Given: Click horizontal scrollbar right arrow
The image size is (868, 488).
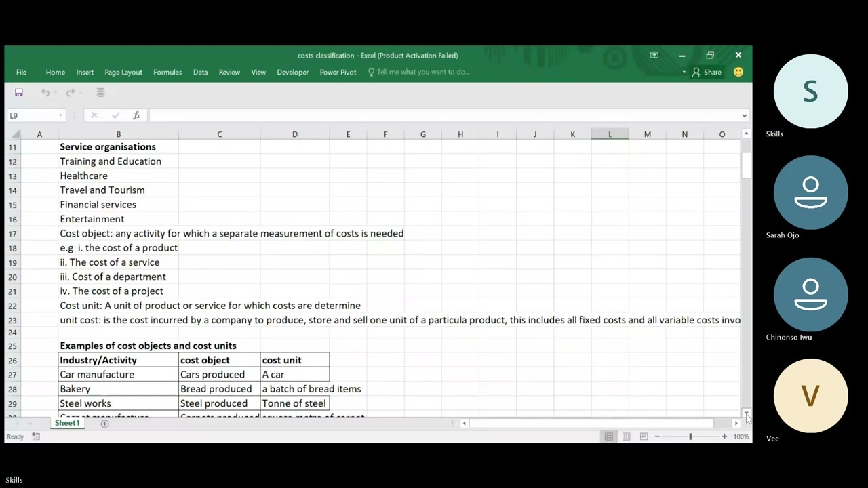Looking at the screenshot, I should click(736, 424).
